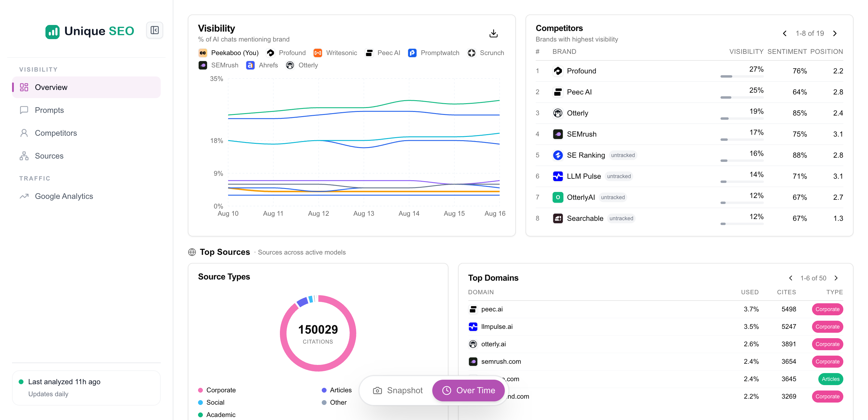Viewport: 868px width, 420px height.
Task: Open the peec.ai domain row
Action: pos(656,309)
